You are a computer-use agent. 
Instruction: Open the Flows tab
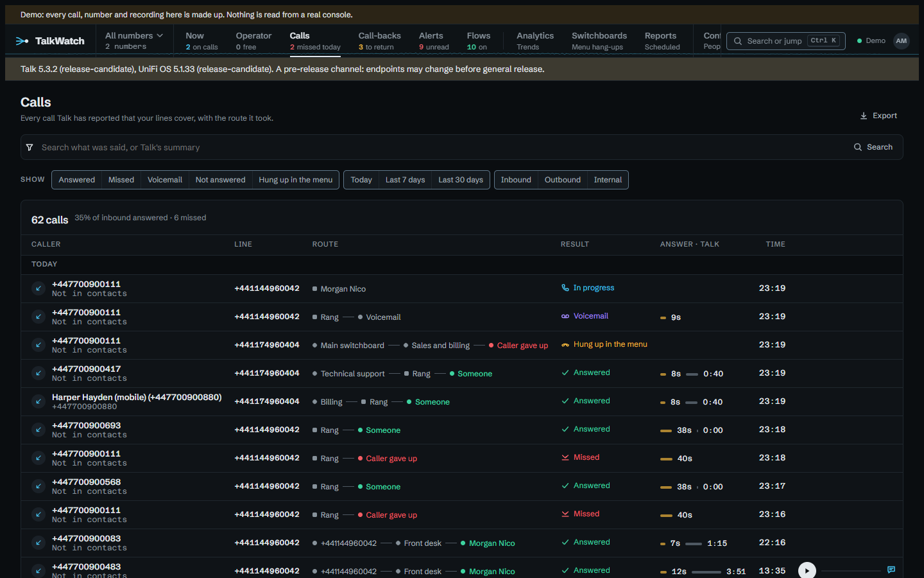[478, 40]
